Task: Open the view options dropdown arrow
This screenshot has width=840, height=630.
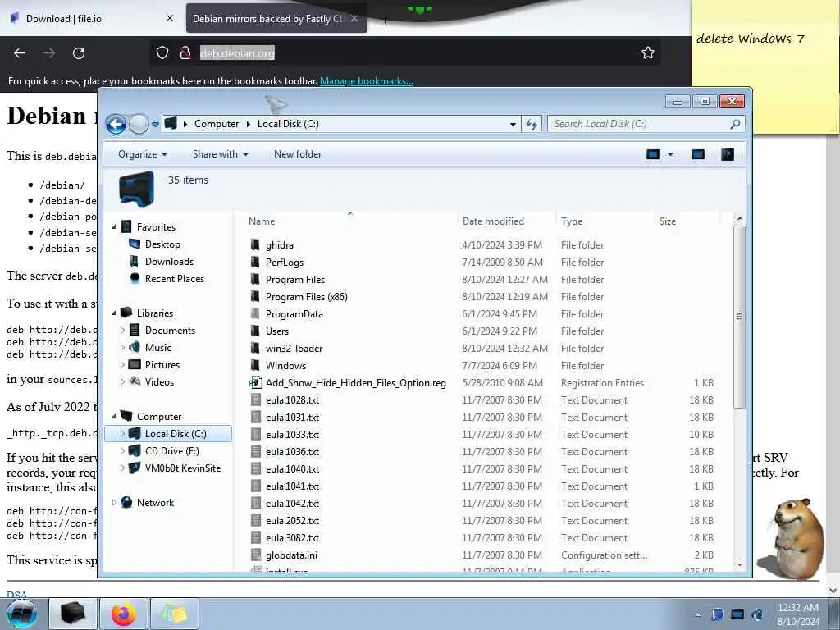Action: coord(670,154)
